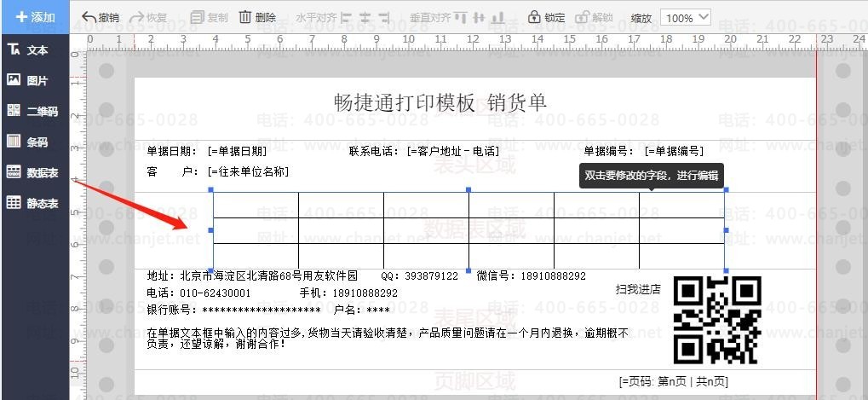Add a 文本 text element

click(x=27, y=49)
